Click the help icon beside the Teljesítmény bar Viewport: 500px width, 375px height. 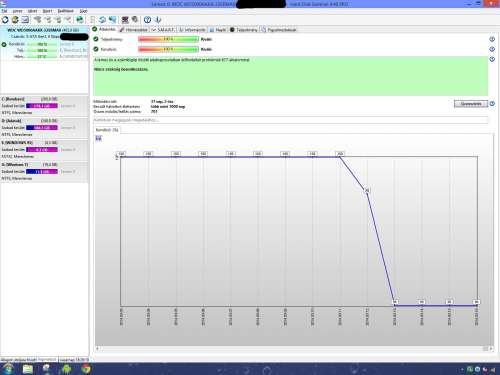point(492,39)
